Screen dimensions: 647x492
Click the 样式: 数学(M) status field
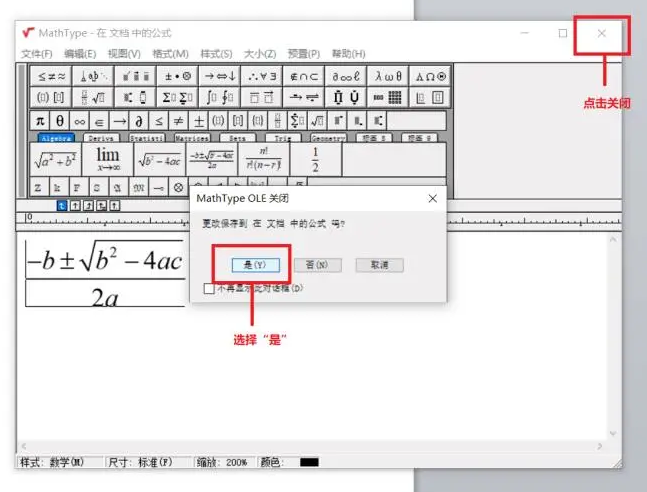(x=59, y=462)
